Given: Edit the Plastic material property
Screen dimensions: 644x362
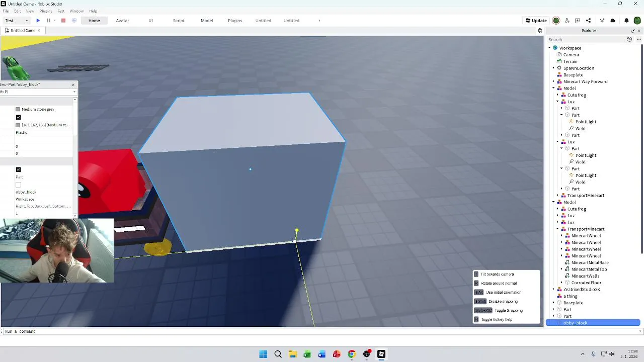Looking at the screenshot, I should 43,132.
